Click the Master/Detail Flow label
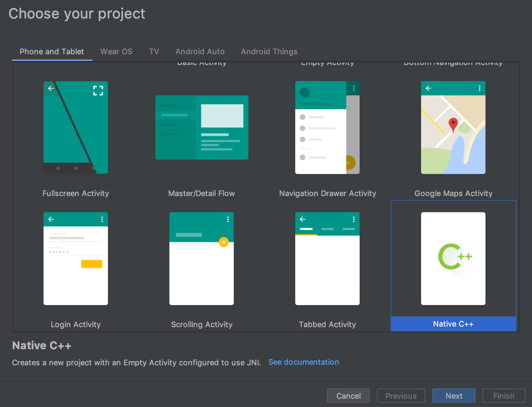 tap(202, 193)
